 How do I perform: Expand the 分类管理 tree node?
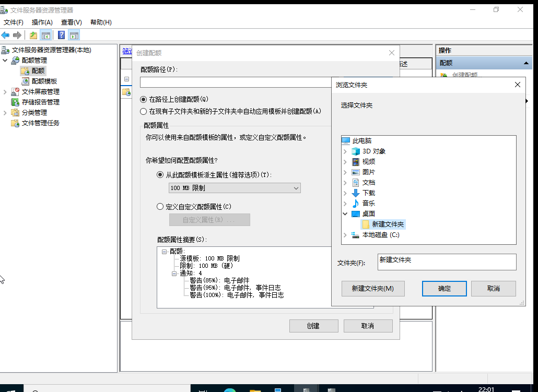pos(5,113)
